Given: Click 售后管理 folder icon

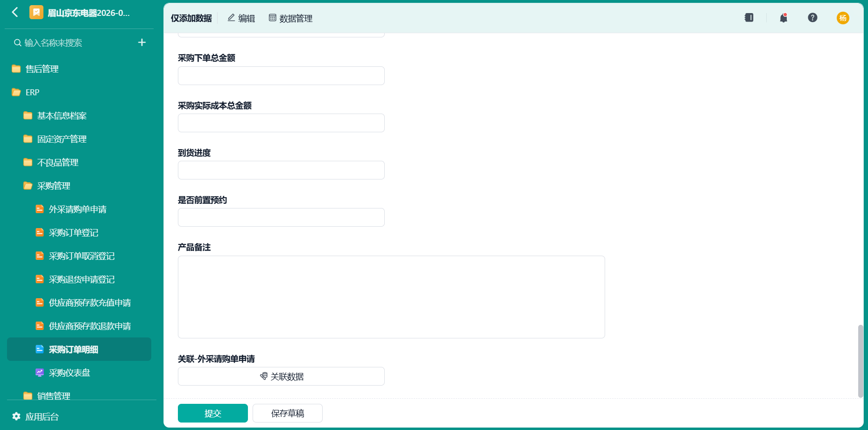Looking at the screenshot, I should [x=16, y=69].
